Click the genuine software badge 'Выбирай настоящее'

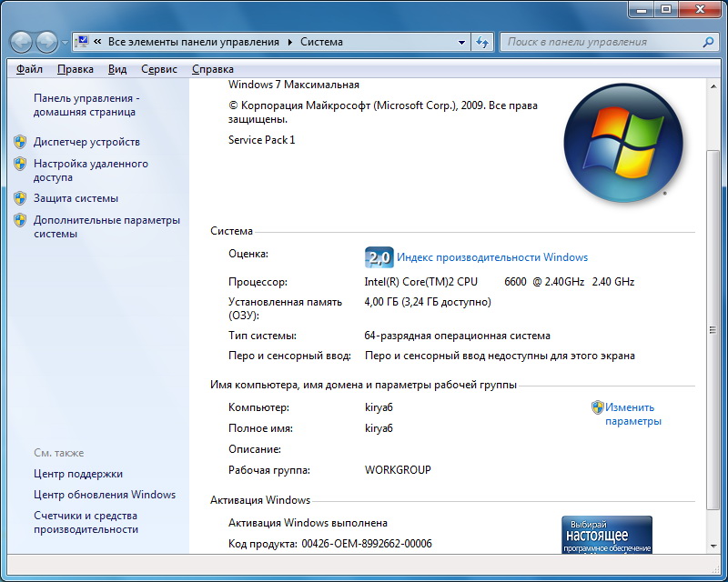click(x=606, y=534)
